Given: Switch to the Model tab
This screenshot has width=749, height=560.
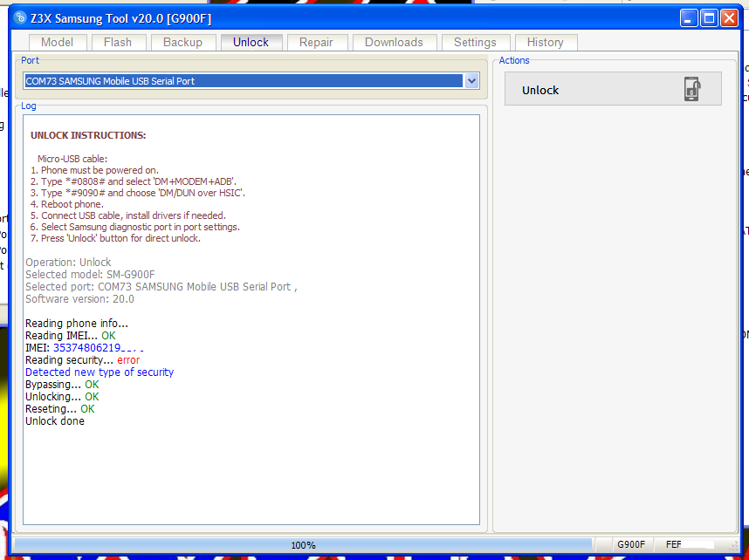Looking at the screenshot, I should click(58, 42).
